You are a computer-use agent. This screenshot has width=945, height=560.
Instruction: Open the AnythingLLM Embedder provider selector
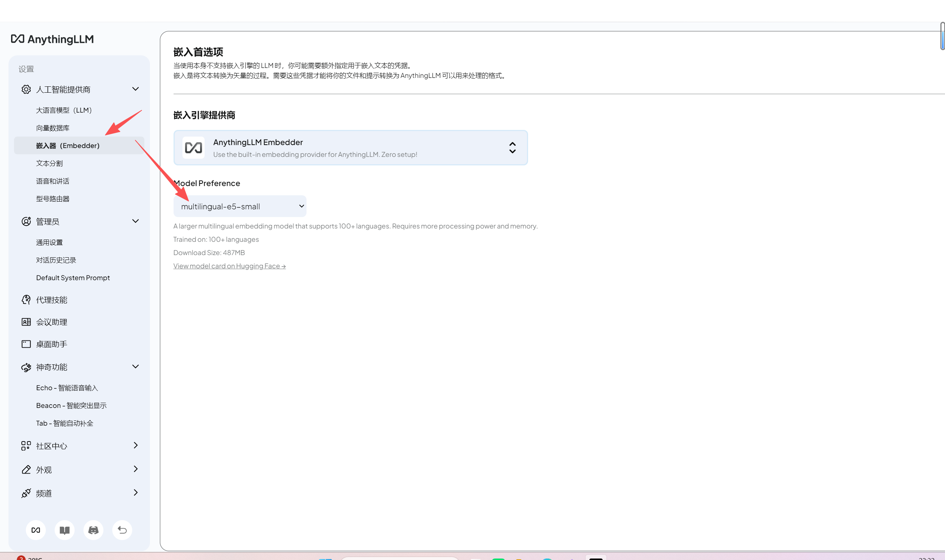point(350,148)
